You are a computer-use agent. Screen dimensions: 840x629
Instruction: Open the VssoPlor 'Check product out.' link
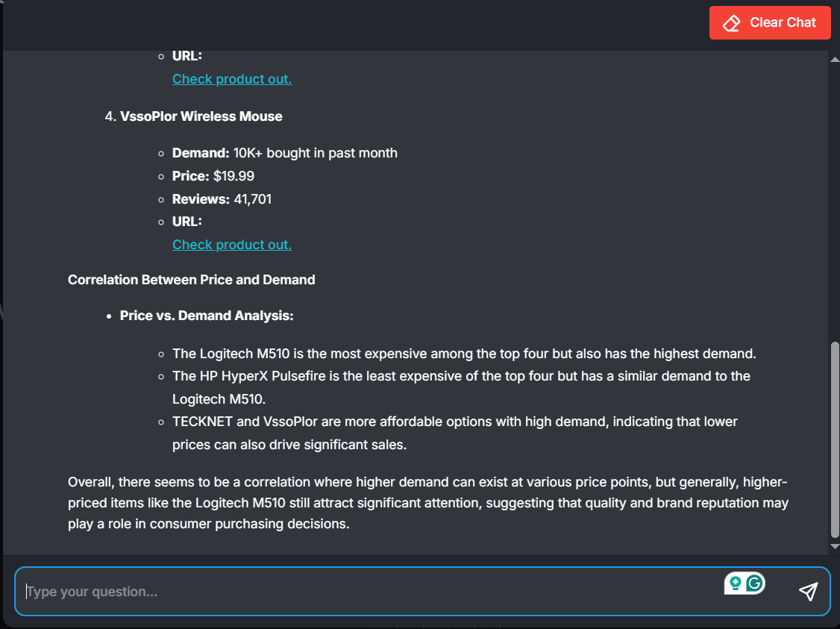tap(232, 244)
